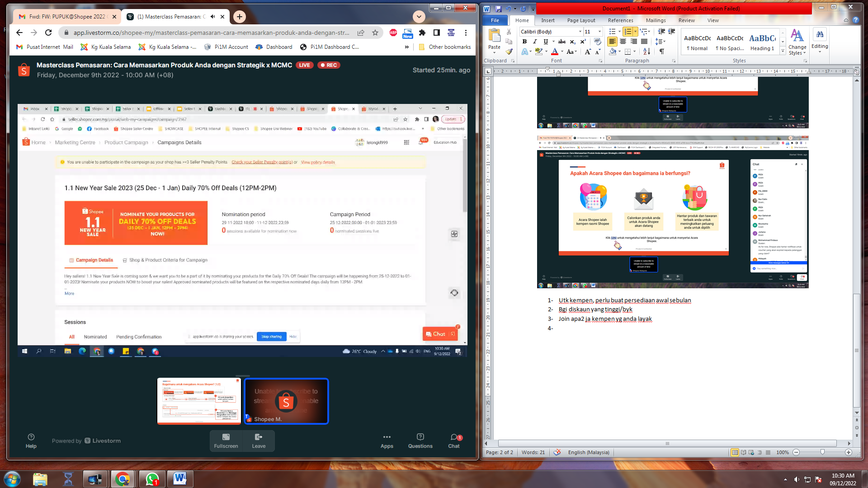This screenshot has width=868, height=488.
Task: Click the Shrink Font icon
Action: click(597, 52)
